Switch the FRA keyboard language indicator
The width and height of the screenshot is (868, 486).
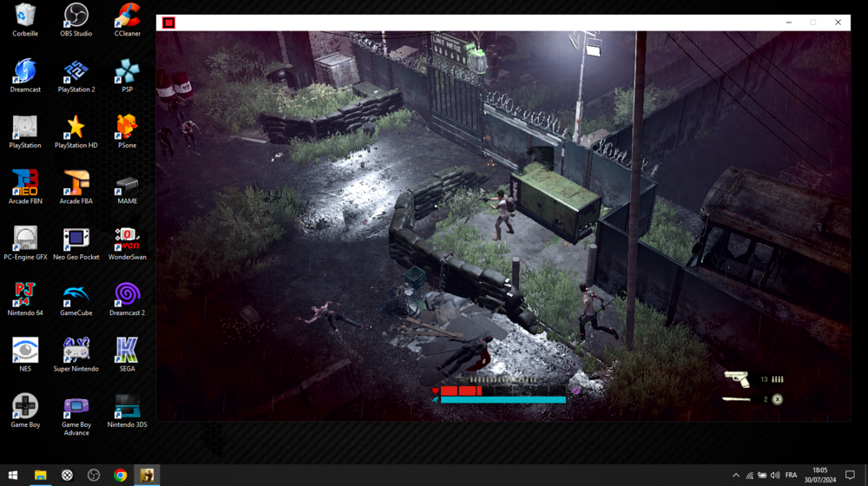point(791,475)
